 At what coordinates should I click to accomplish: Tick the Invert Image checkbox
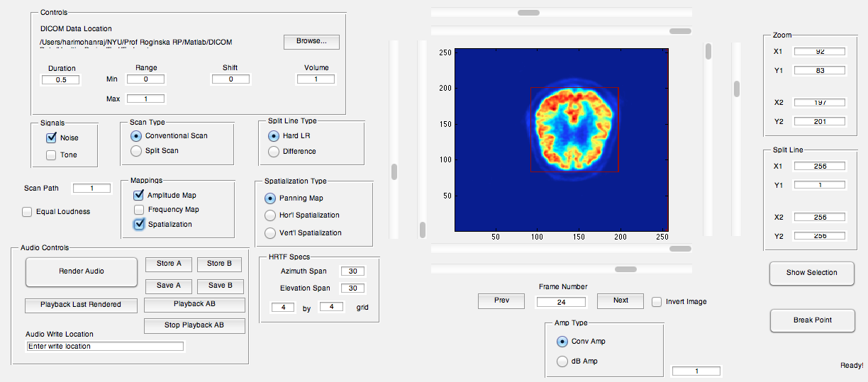(x=657, y=301)
